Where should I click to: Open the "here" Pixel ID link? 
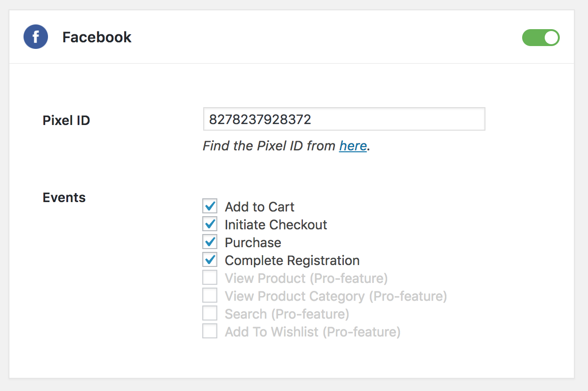point(353,146)
